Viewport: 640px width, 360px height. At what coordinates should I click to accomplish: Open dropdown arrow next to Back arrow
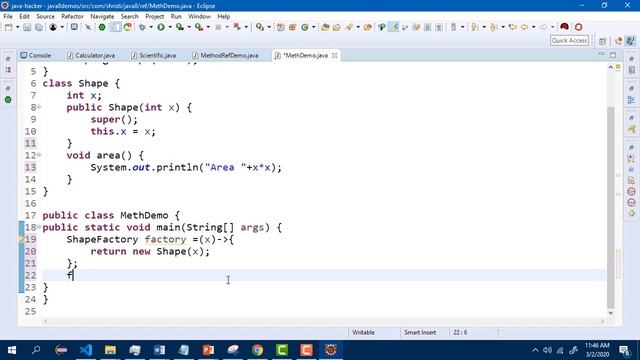pos(533,27)
